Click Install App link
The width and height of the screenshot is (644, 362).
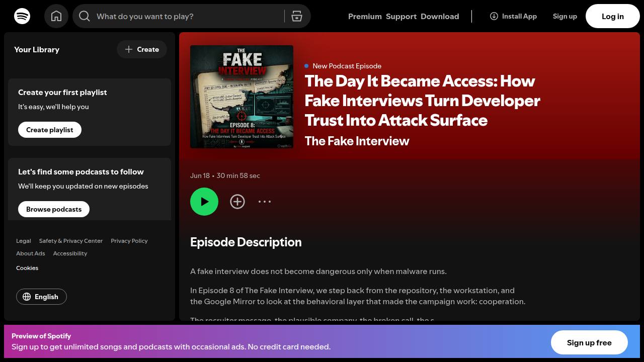pos(513,16)
